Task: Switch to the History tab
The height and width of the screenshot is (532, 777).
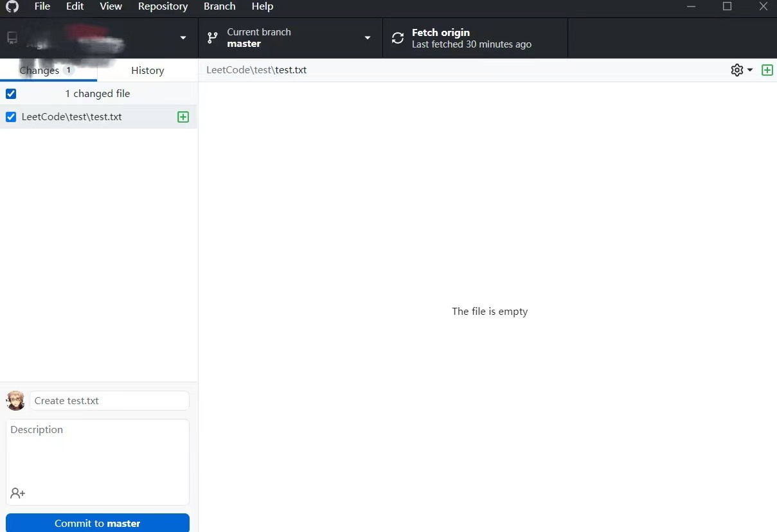Action: click(x=147, y=70)
